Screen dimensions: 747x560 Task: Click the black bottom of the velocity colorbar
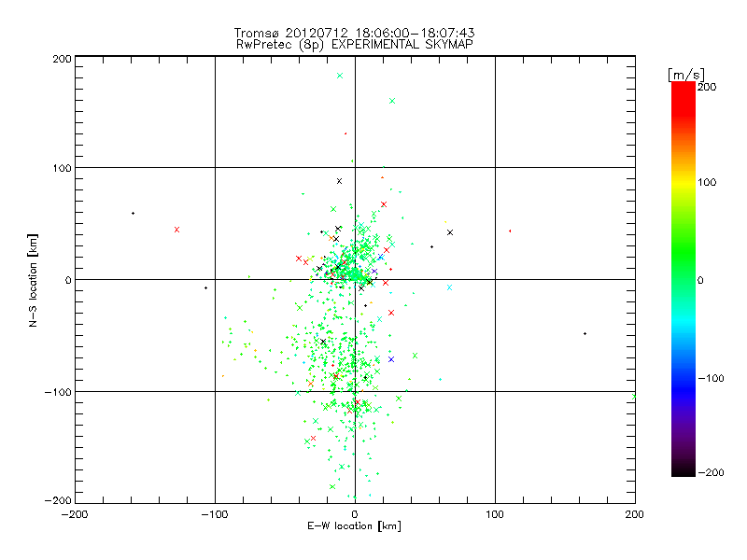684,471
